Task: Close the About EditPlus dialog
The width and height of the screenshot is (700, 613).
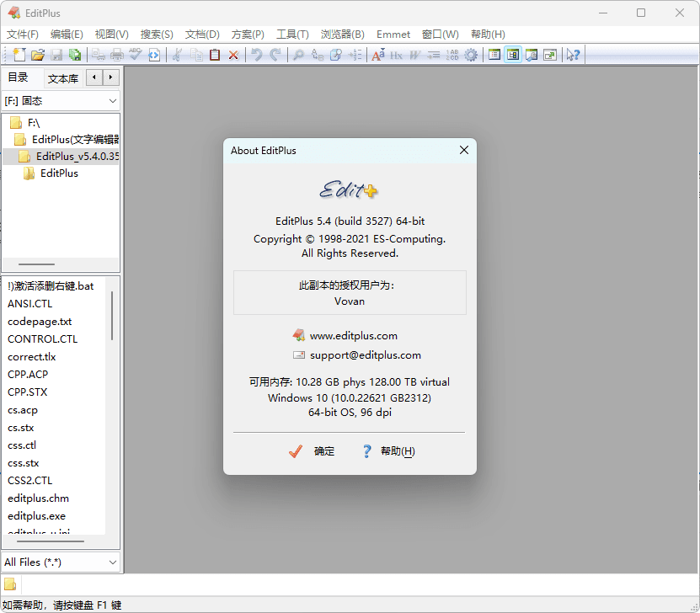Action: click(x=464, y=150)
